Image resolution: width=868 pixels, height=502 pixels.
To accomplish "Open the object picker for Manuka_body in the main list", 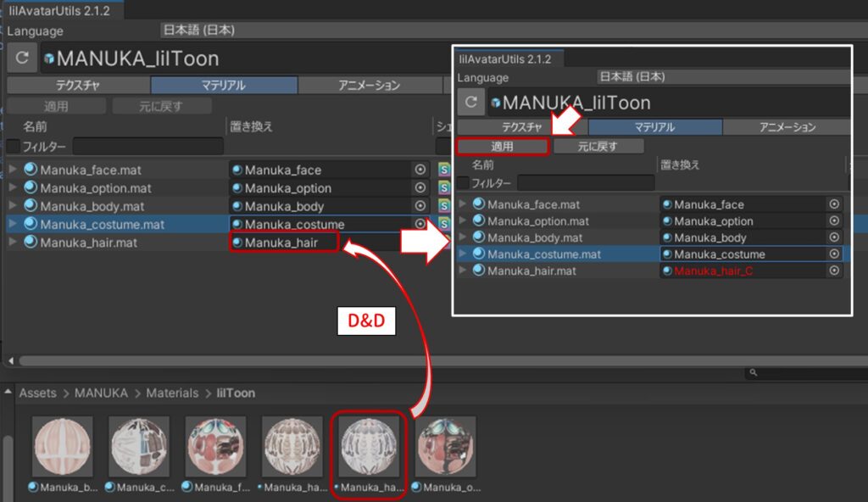I will click(420, 206).
